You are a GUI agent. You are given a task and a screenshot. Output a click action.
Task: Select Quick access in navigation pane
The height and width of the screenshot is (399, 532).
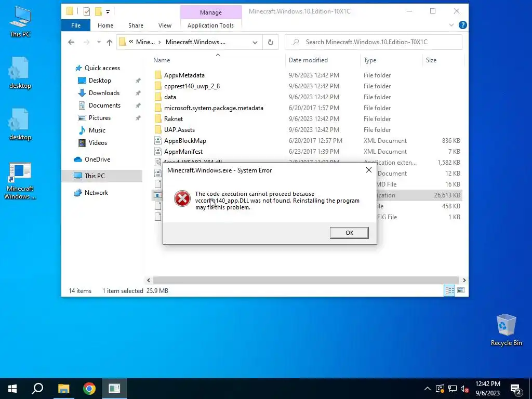point(102,68)
